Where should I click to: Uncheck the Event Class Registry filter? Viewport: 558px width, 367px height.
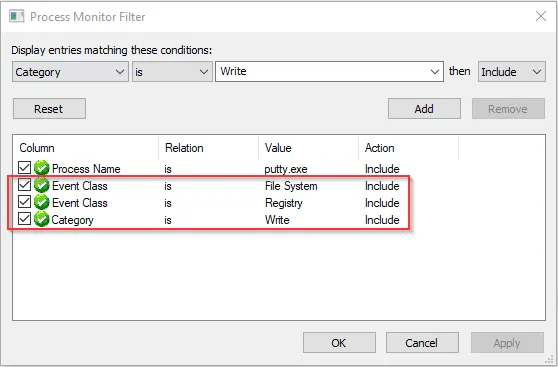(x=24, y=202)
